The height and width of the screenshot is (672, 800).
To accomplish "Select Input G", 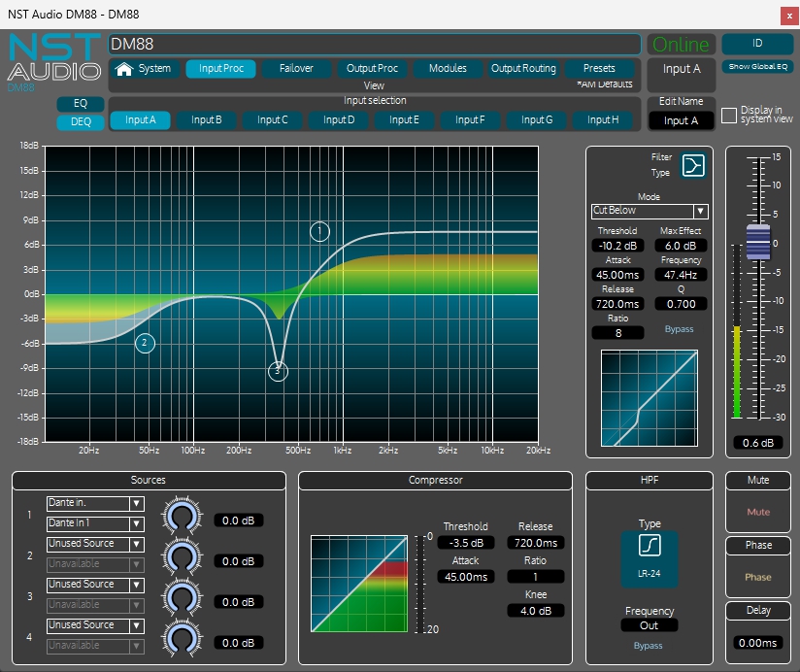I will (537, 119).
